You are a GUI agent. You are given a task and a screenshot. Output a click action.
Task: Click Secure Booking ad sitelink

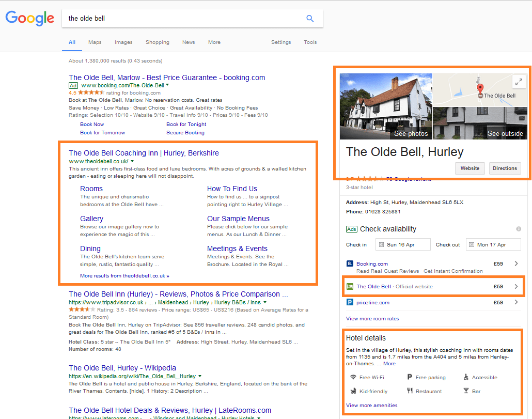[185, 132]
